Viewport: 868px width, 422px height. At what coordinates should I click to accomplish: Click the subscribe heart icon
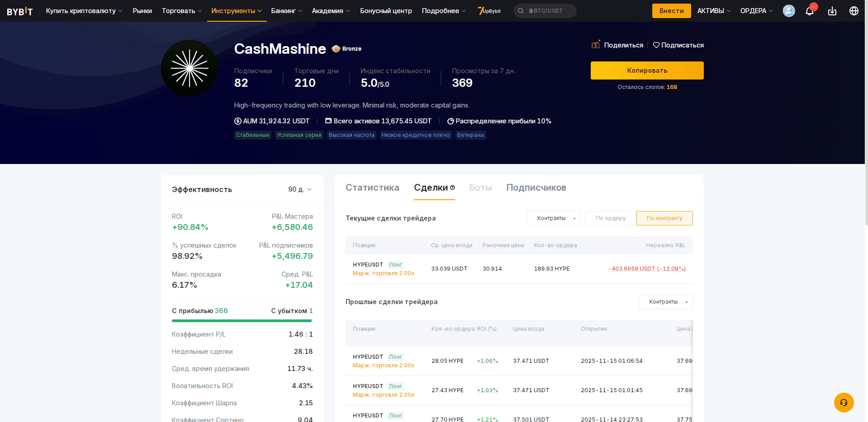656,45
